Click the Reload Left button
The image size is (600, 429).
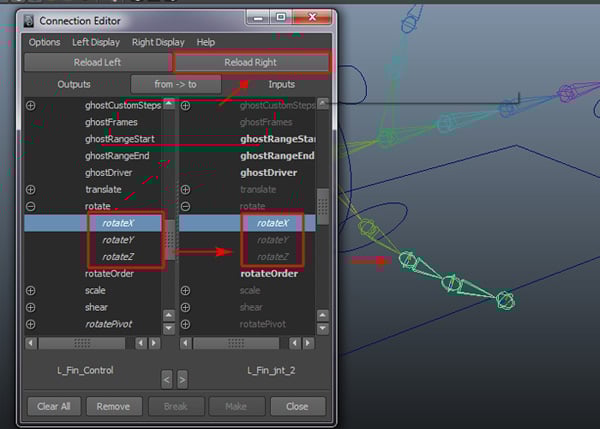click(97, 62)
